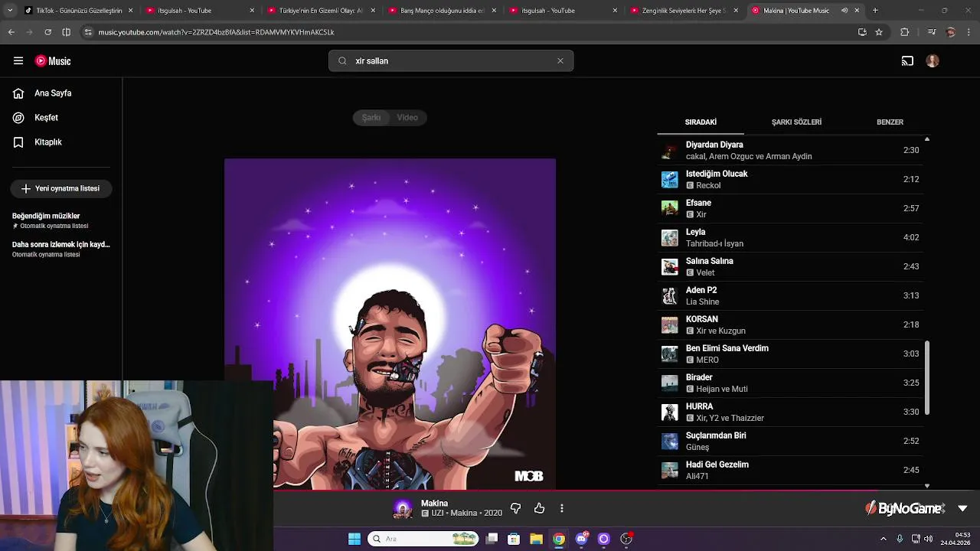The width and height of the screenshot is (980, 551).
Task: Click the song progress bar
Action: [626, 491]
